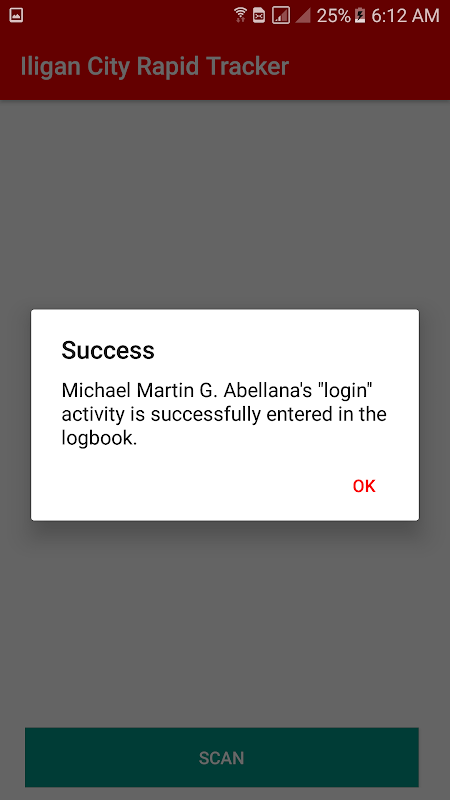Tap the first signal strength icon

[281, 15]
